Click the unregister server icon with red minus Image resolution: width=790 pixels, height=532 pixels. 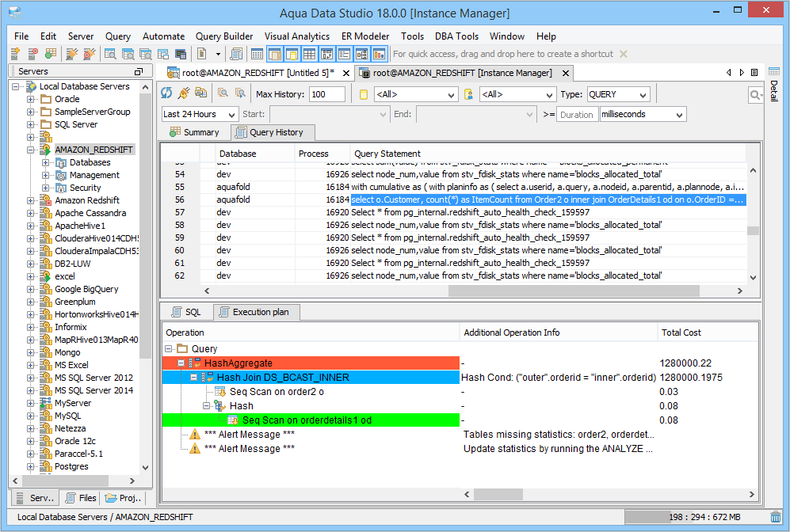point(32,53)
